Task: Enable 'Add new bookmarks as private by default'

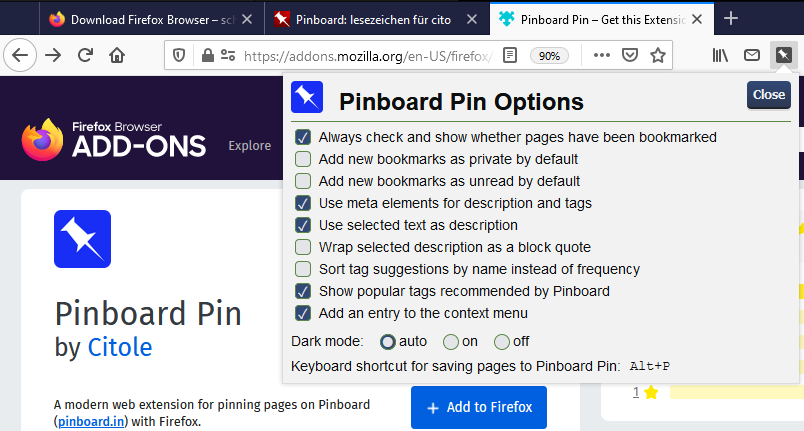Action: (x=302, y=159)
